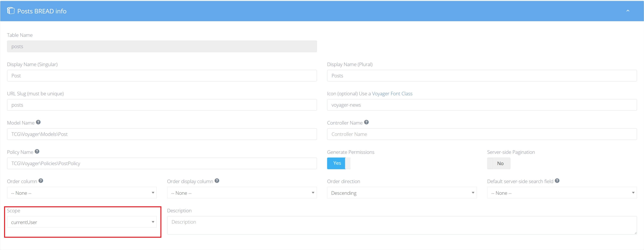Collapse the Posts BREAD info panel
The height and width of the screenshot is (250, 644).
tap(628, 11)
